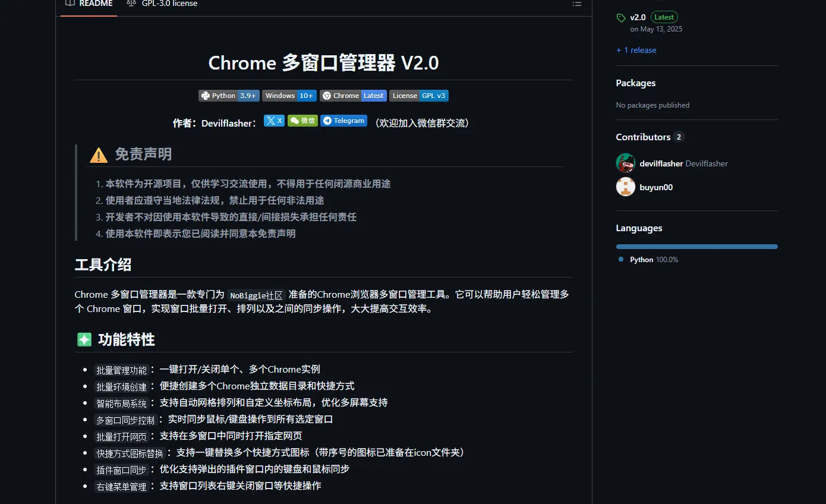Click the Contributors count badge
Viewport: 826px width, 504px height.
pyautogui.click(x=679, y=137)
